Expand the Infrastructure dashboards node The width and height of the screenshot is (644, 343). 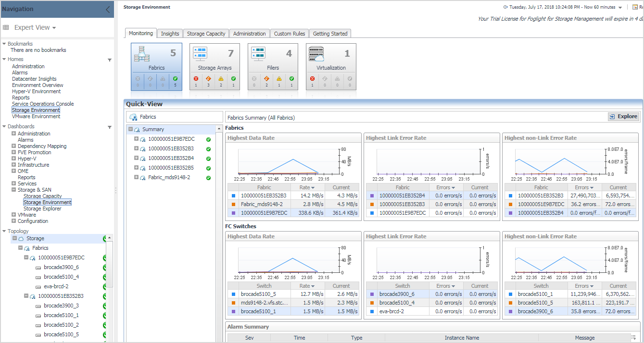point(13,165)
